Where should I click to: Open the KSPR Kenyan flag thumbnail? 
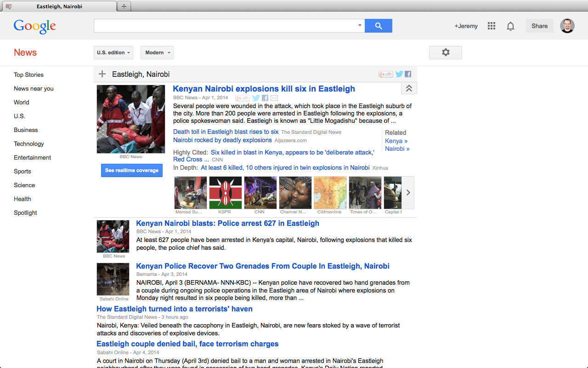(226, 193)
